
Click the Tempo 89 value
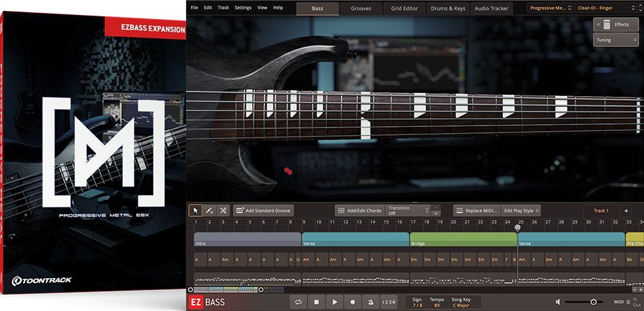[437, 306]
